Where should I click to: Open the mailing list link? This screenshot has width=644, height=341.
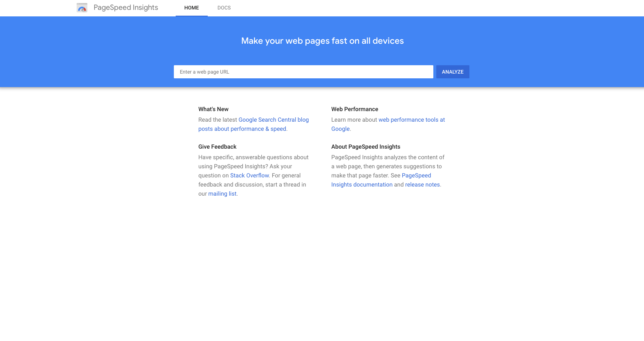[222, 194]
